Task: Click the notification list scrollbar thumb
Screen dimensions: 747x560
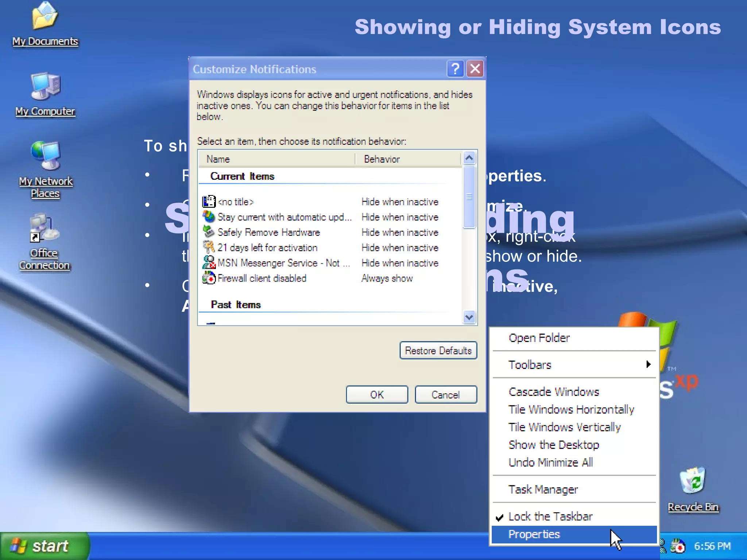Action: pyautogui.click(x=469, y=197)
